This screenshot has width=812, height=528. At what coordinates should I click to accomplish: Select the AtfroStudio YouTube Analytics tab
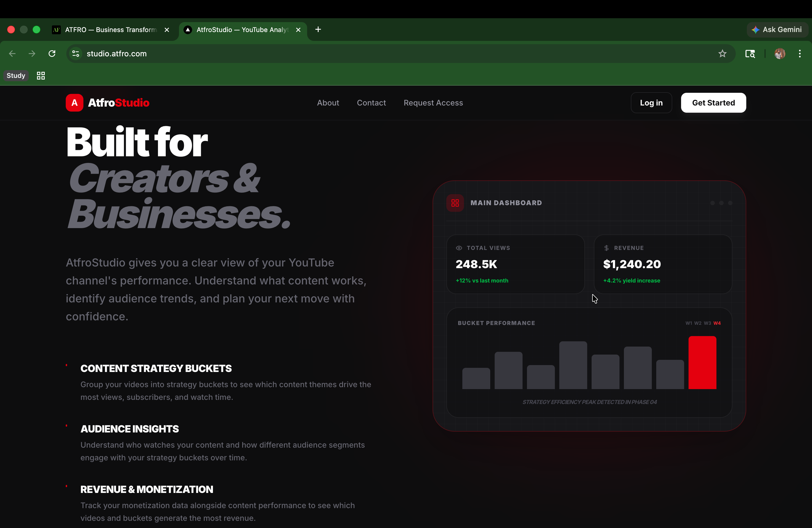(242, 30)
